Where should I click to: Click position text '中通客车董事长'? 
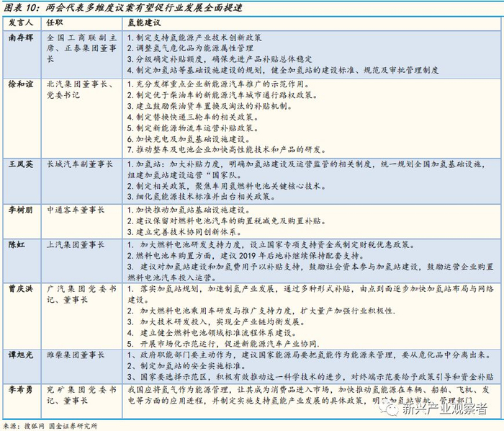(76, 210)
